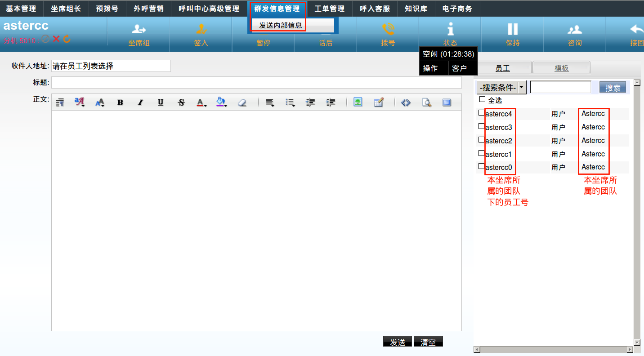Insert an image using the picture icon
Image resolution: width=644 pixels, height=356 pixels.
(x=358, y=102)
